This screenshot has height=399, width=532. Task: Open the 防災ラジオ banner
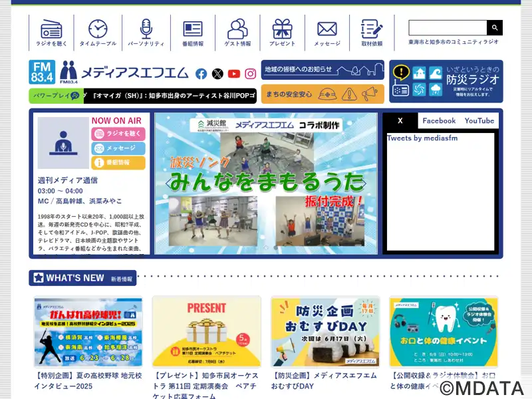tap(446, 81)
